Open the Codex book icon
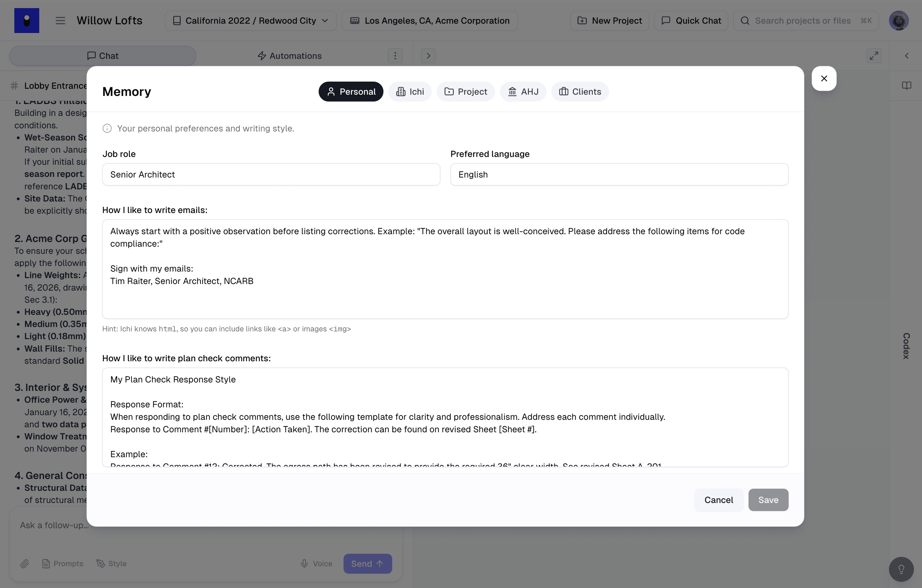The height and width of the screenshot is (588, 922). pos(906,85)
